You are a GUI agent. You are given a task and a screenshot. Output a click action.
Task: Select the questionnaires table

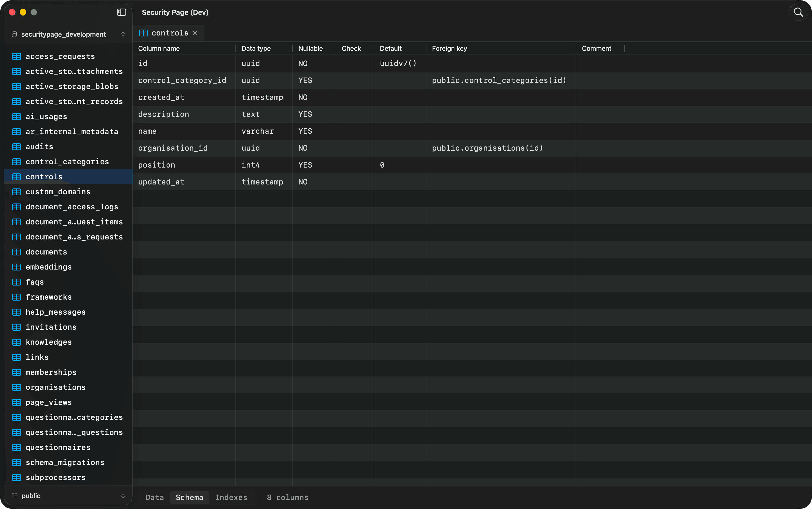tap(58, 447)
